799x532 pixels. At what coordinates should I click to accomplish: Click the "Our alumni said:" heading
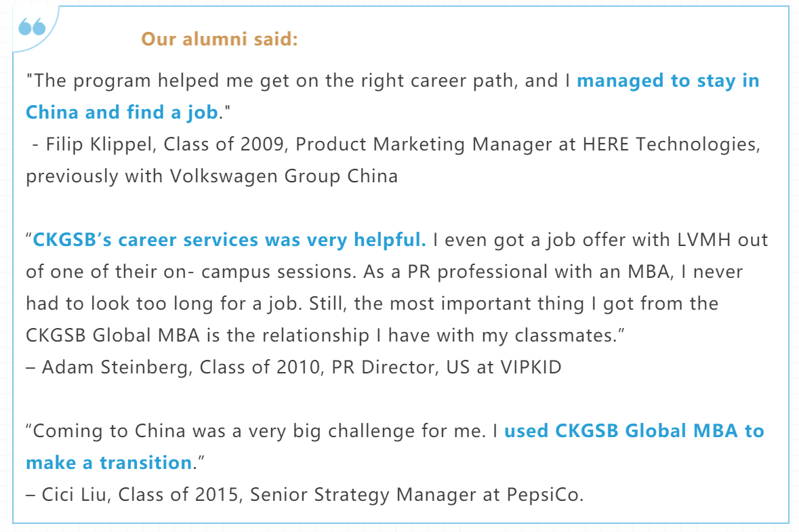[x=220, y=39]
